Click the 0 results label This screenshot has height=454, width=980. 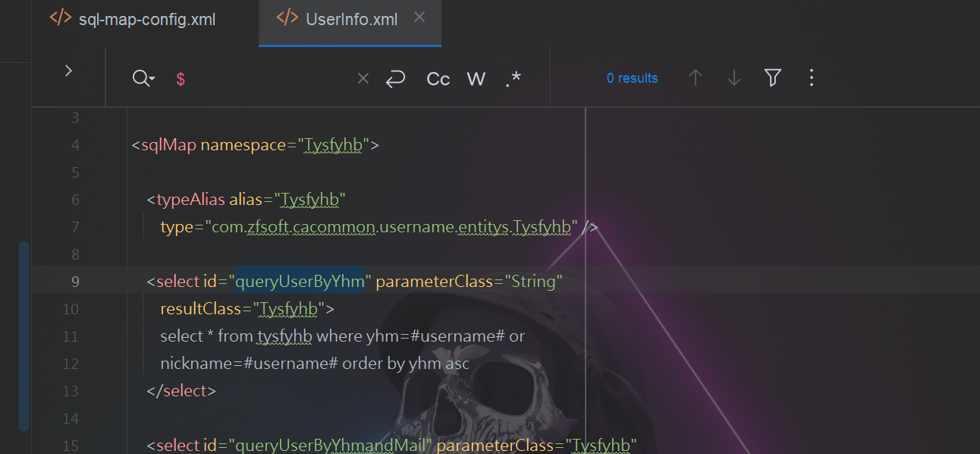[632, 78]
